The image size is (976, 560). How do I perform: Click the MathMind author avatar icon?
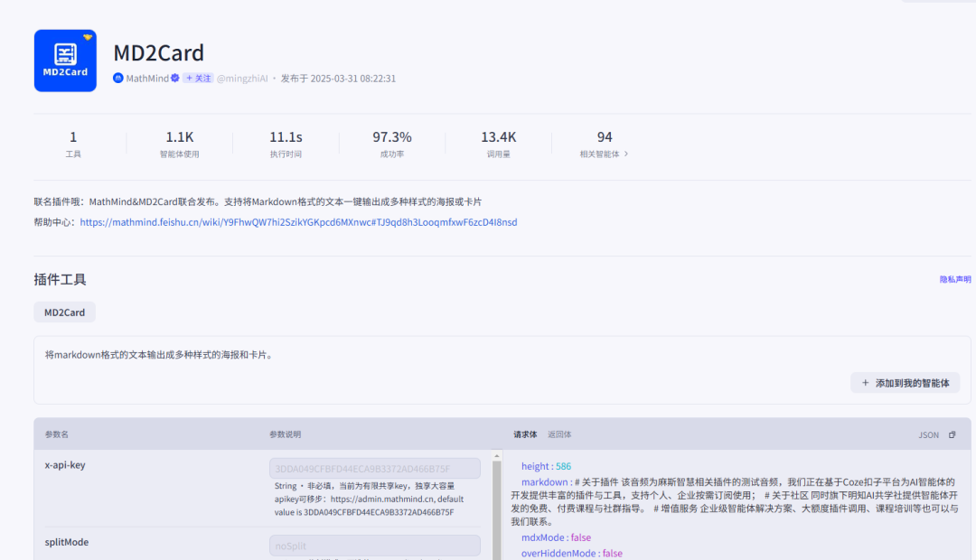117,79
